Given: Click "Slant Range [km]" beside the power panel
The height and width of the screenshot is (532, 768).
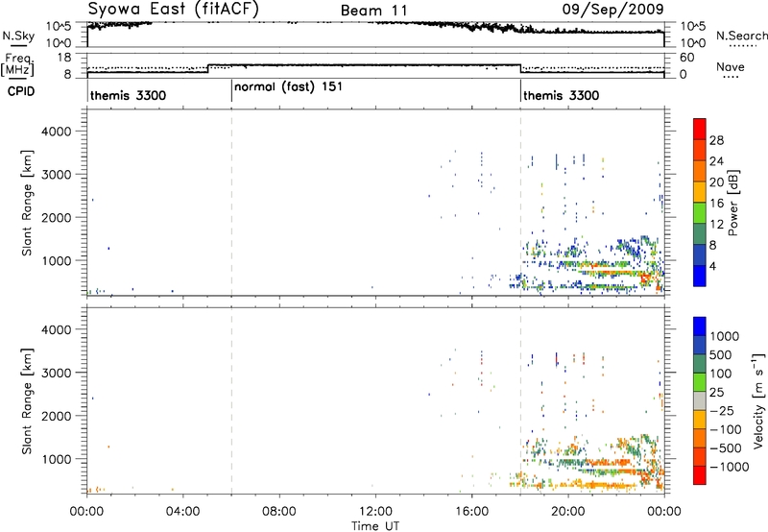Looking at the screenshot, I should [x=28, y=203].
